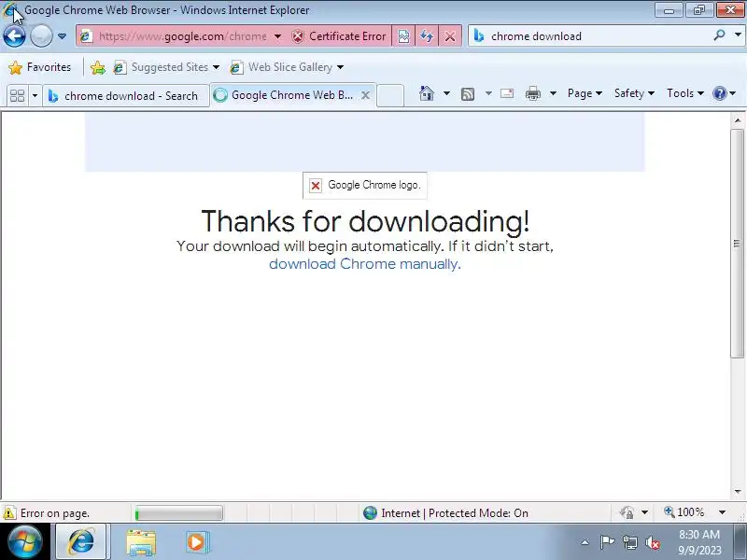Viewport: 747px width, 560px height.
Task: Click the vertical scrollbar up arrow
Action: pyautogui.click(x=738, y=120)
